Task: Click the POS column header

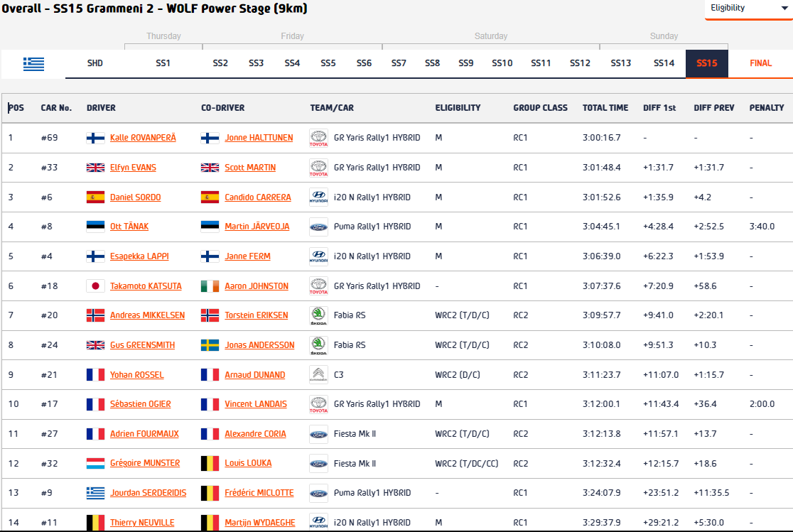Action: [x=16, y=108]
